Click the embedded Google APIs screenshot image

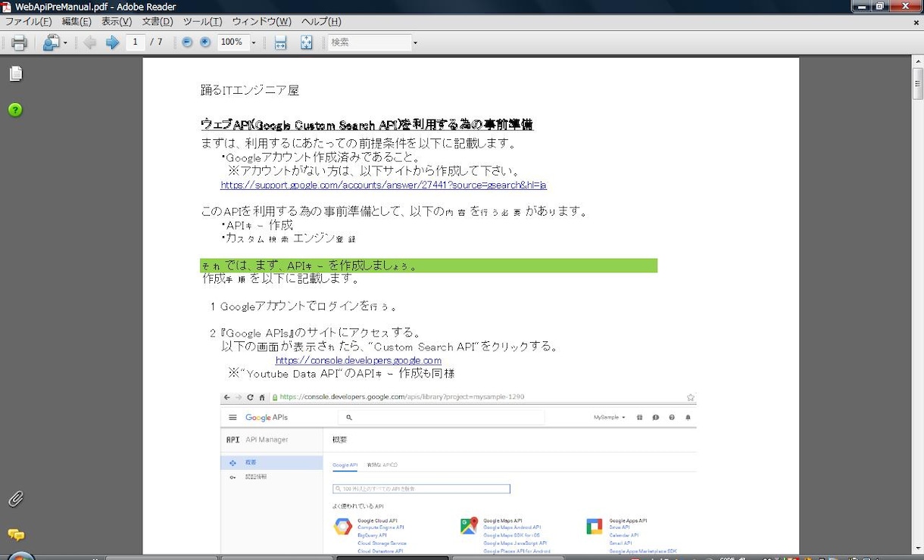(458, 472)
